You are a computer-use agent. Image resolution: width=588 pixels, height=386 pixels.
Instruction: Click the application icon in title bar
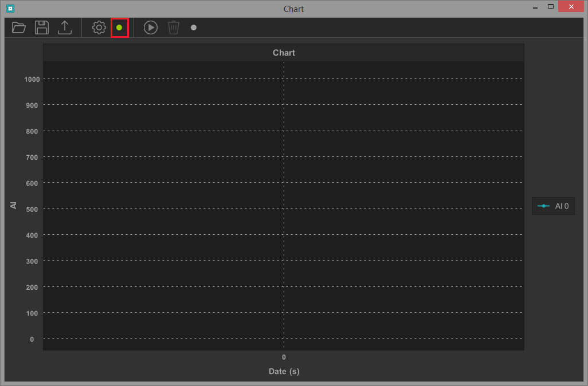(x=10, y=8)
